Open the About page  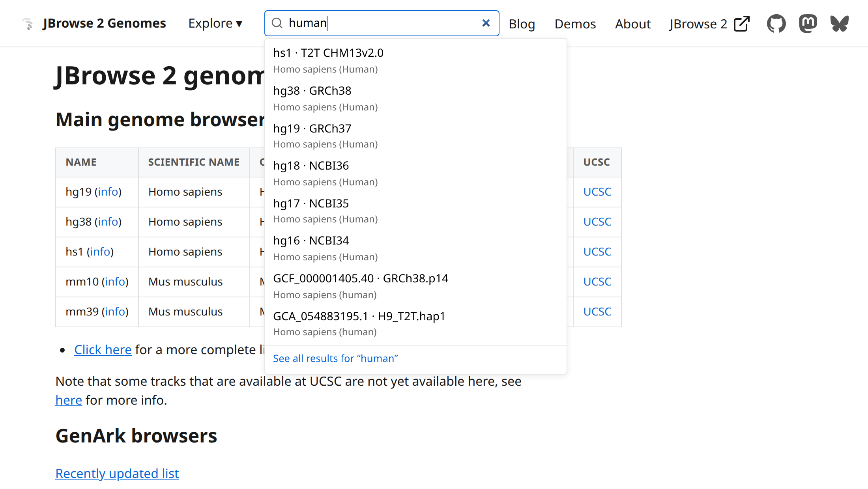633,24
